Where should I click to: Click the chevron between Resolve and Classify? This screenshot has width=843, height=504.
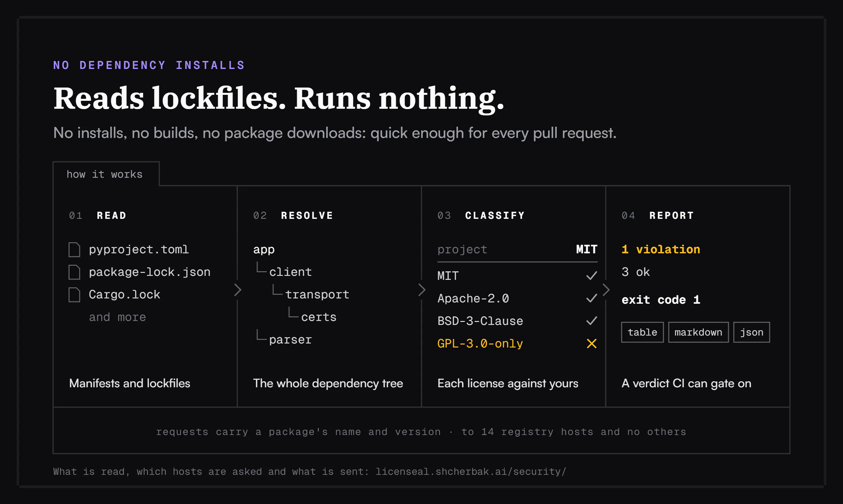pos(422,290)
